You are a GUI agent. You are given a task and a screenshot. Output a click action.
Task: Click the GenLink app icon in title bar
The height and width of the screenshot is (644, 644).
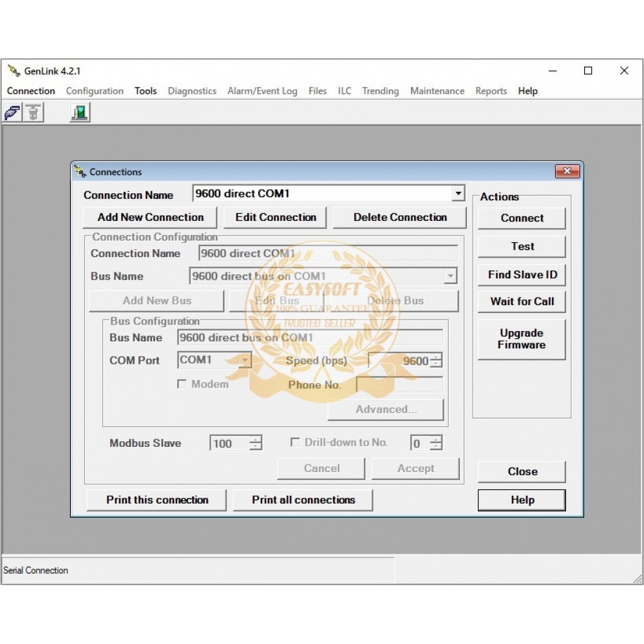[14, 71]
